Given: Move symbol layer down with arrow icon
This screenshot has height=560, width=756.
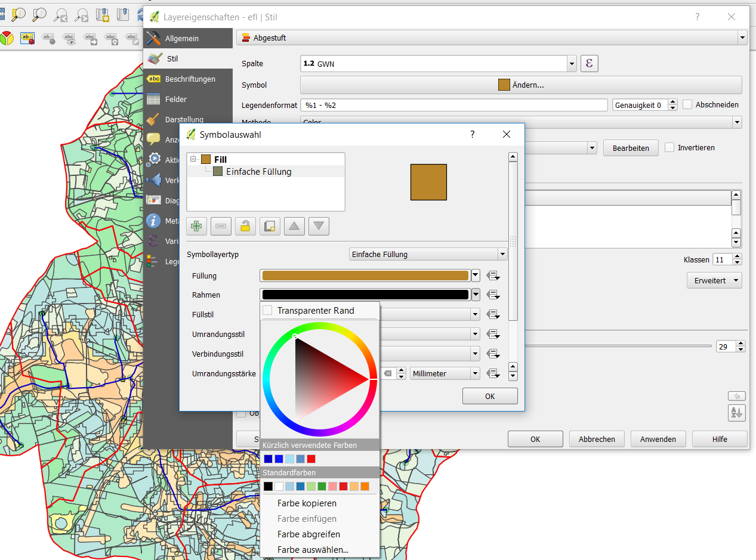Looking at the screenshot, I should click(x=319, y=226).
